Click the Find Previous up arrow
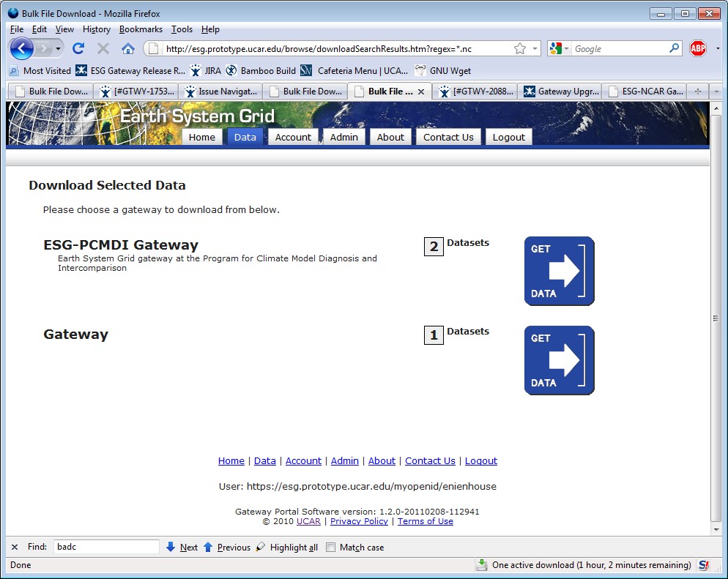728x579 pixels. click(x=208, y=547)
